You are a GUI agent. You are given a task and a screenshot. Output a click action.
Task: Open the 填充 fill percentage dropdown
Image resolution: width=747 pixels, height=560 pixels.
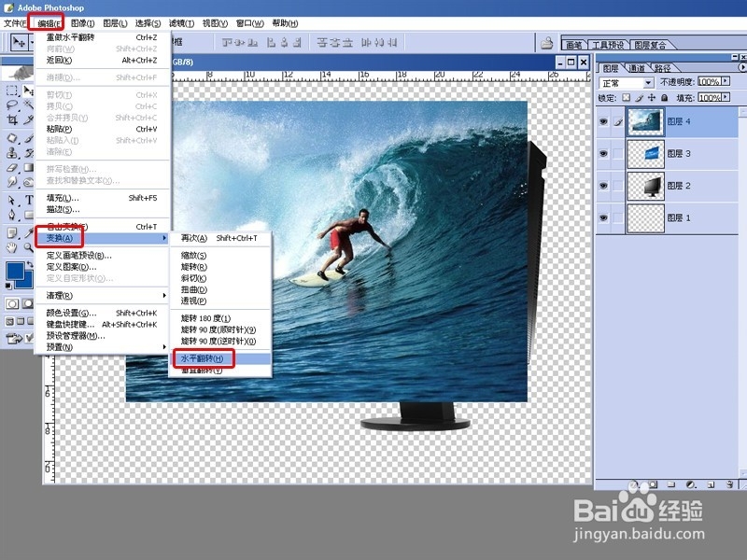(726, 97)
